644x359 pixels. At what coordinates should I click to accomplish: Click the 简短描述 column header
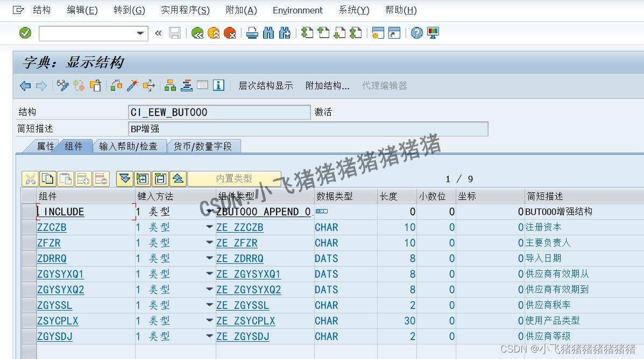click(x=584, y=196)
